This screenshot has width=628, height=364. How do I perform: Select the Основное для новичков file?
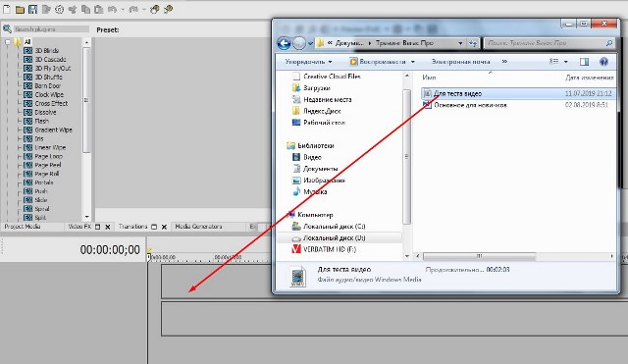click(x=470, y=105)
